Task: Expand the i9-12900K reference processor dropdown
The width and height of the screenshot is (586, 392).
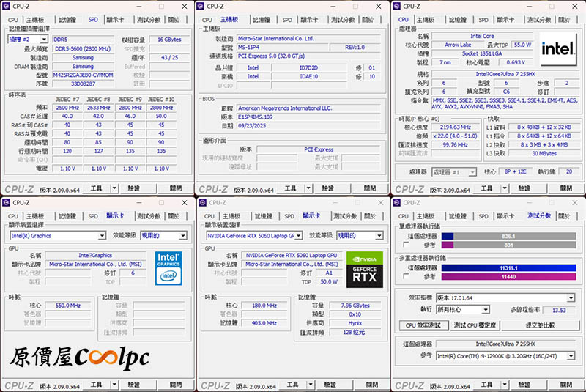Action: point(505,355)
